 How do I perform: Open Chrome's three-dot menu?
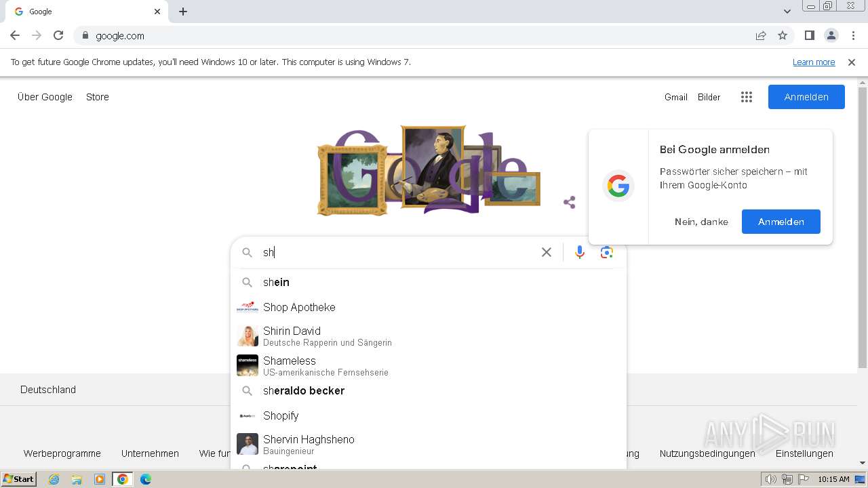(853, 35)
